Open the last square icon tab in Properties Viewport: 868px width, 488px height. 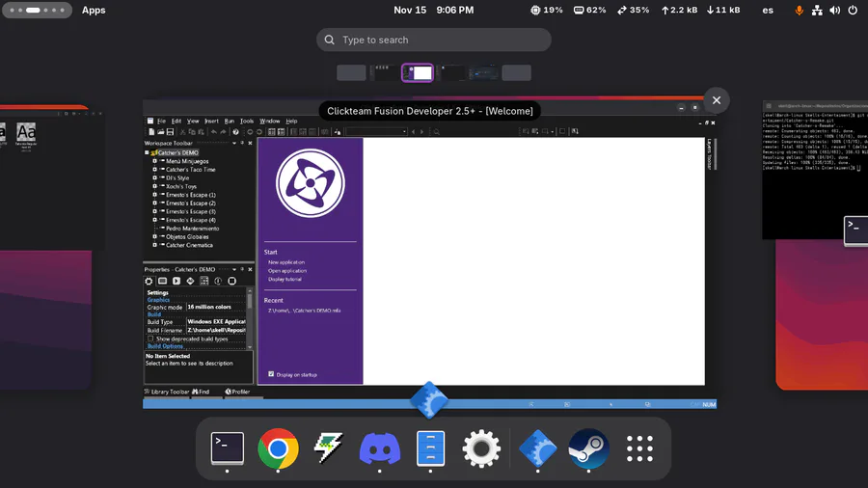pos(231,281)
